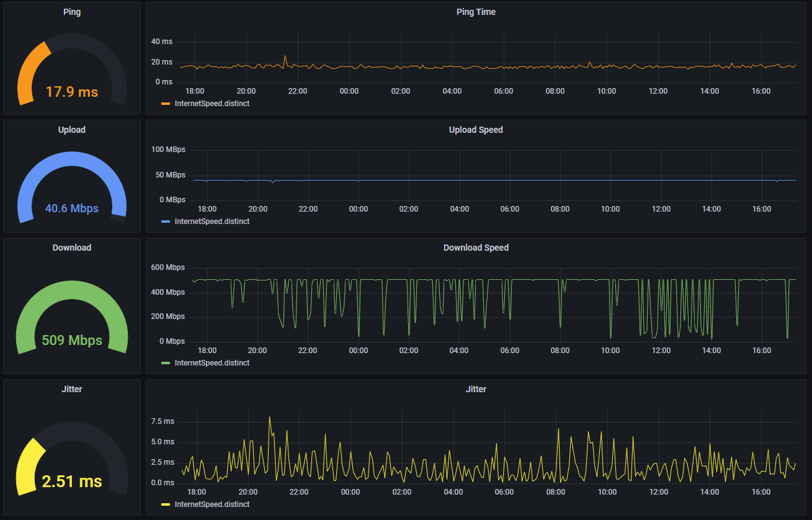Toggle InternetSpeed.distinct legend in Jitter graph
This screenshot has width=812, height=520.
click(x=212, y=504)
